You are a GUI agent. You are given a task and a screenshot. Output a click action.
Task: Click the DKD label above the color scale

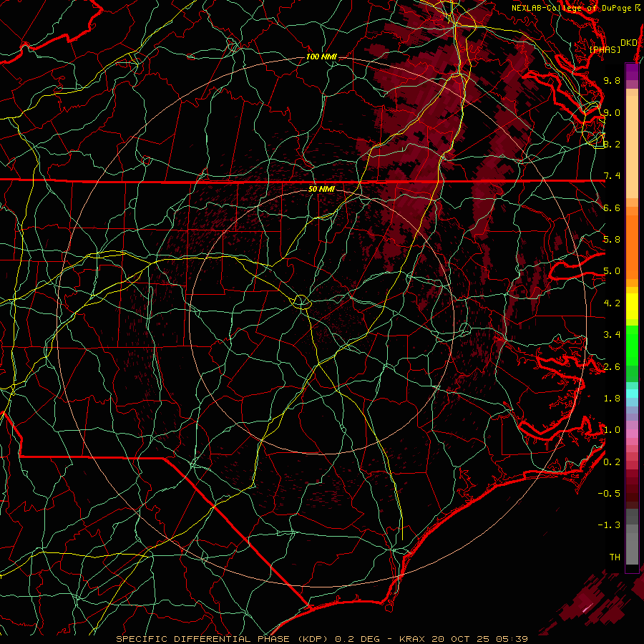628,43
